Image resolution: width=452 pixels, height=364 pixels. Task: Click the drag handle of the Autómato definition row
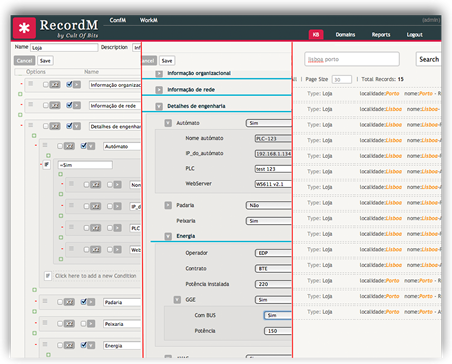coord(45,145)
